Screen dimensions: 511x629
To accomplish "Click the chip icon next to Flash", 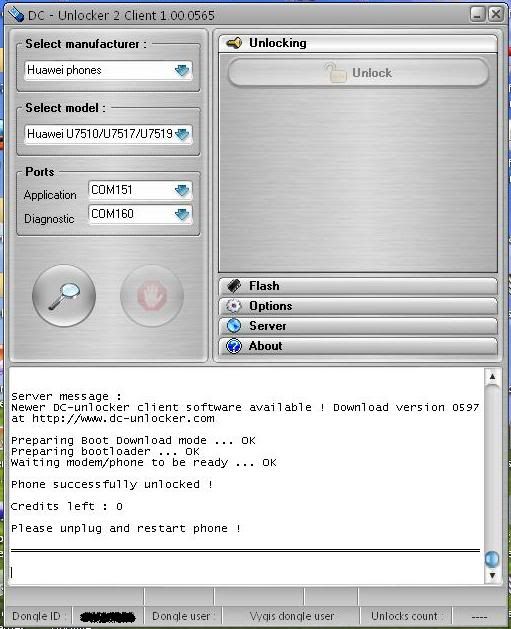I will click(x=234, y=286).
